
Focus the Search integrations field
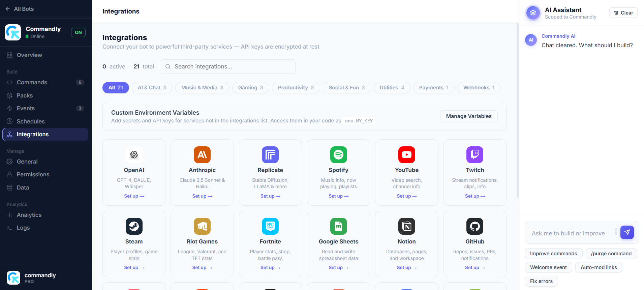(x=228, y=66)
